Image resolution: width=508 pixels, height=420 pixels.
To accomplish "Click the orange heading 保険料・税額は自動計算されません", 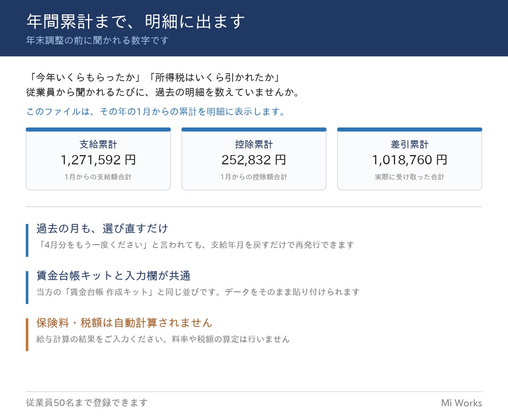I will [124, 323].
